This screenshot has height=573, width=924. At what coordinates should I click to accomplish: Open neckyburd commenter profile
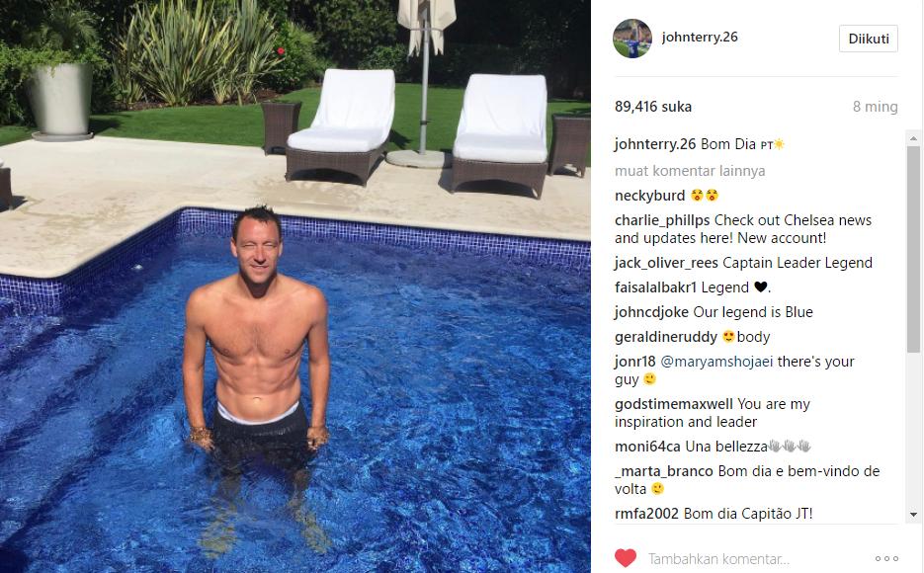649,196
